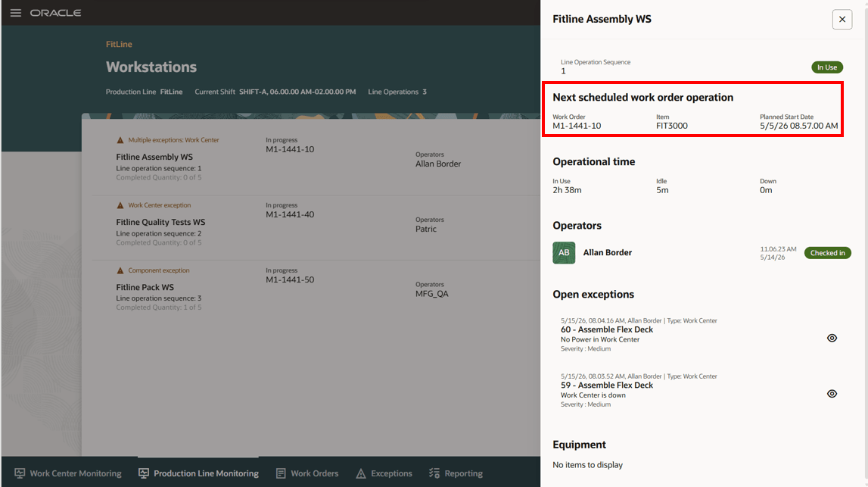Screen dimensions: 868x487
Task: Click the Production Line Monitoring monitor icon
Action: coord(144,473)
